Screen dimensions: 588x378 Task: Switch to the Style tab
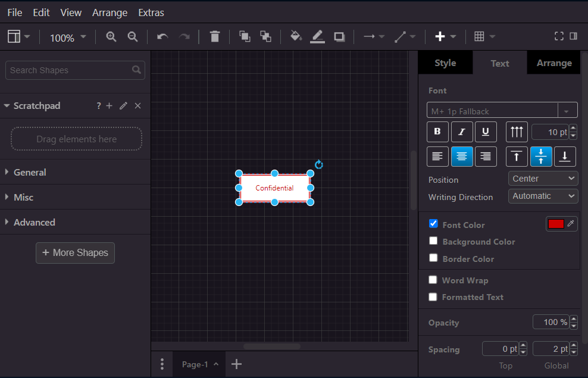[445, 63]
